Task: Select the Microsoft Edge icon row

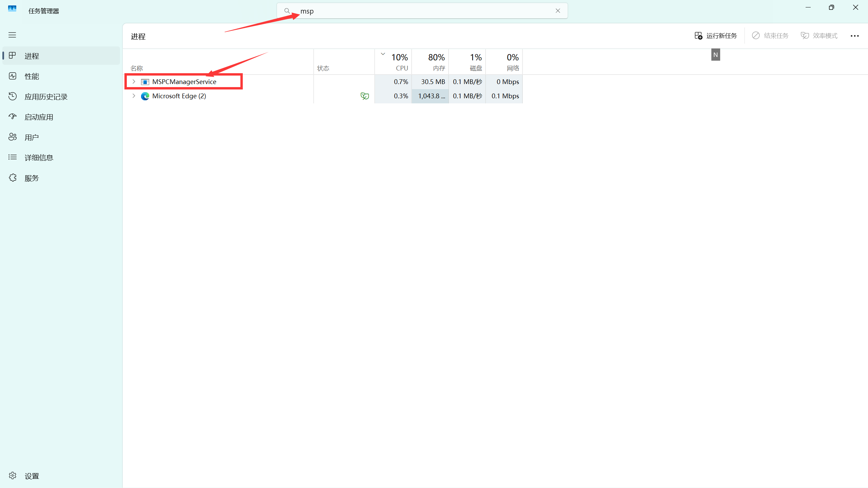Action: coord(145,96)
